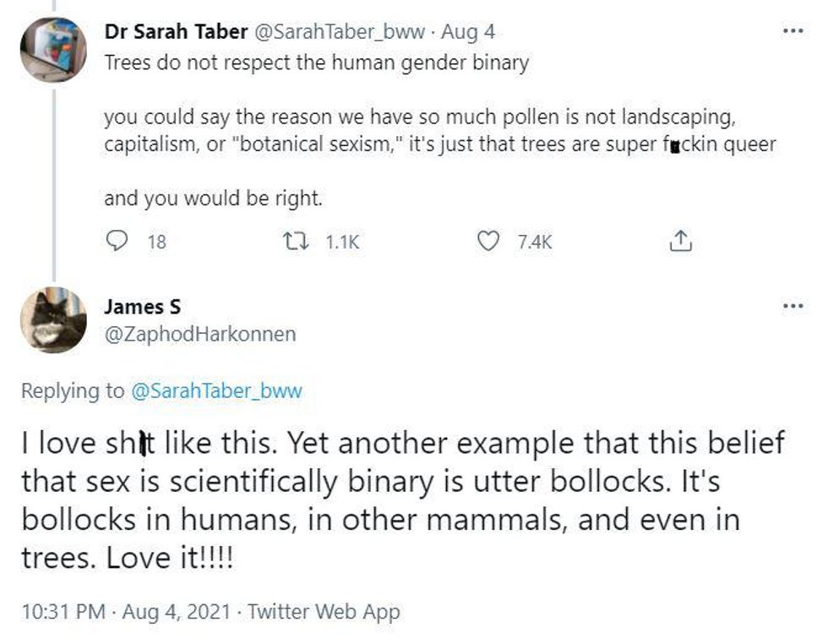The image size is (828, 644).
Task: Open the 10:31 PM · Aug 4, 2021 timestamp
Action: [125, 611]
